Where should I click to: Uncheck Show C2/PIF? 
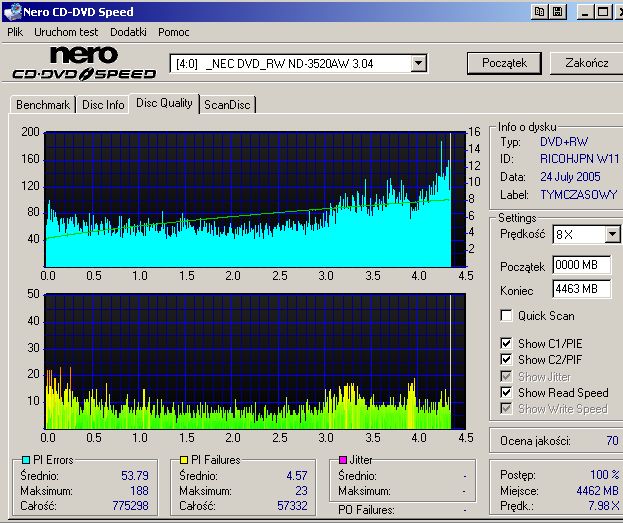tap(506, 360)
